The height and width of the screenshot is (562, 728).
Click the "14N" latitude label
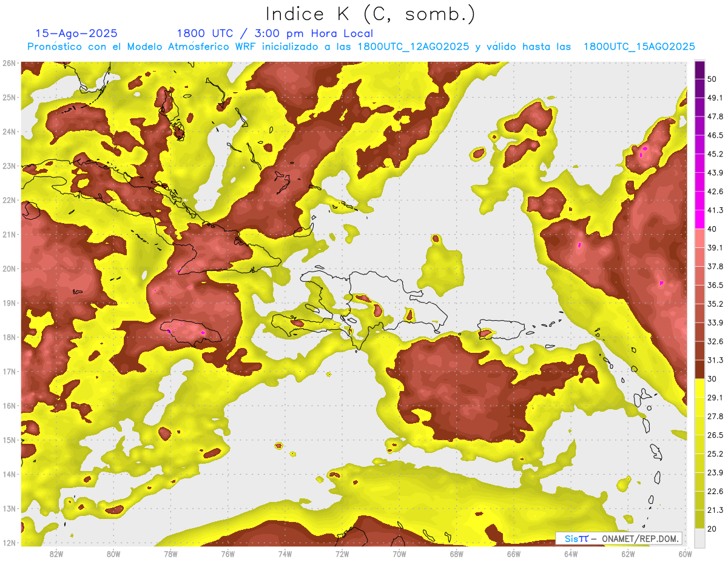[x=9, y=474]
